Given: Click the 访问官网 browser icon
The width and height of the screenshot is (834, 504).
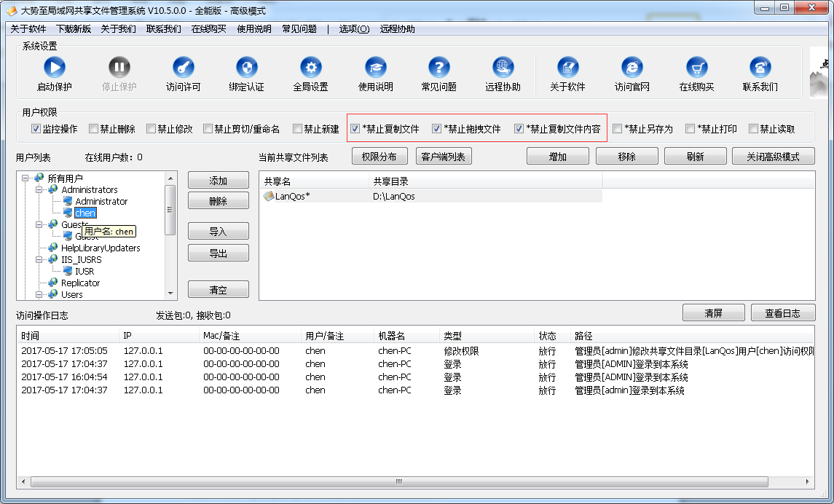Looking at the screenshot, I should [x=632, y=68].
